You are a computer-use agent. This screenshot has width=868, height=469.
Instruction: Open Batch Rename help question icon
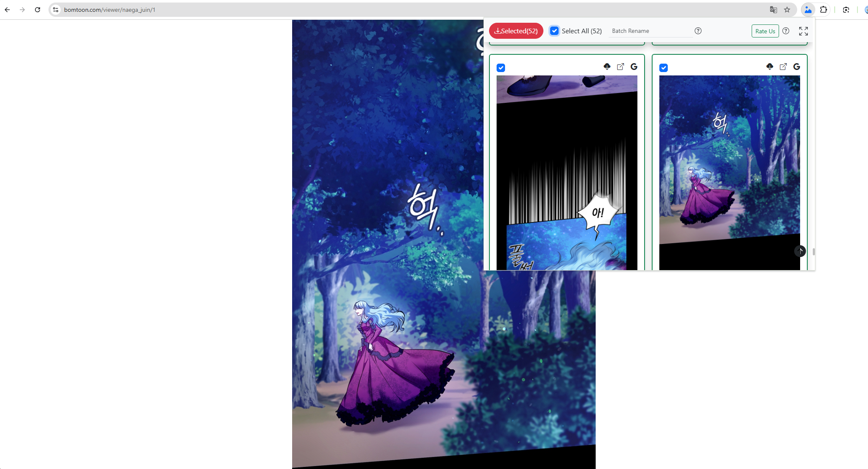click(x=698, y=31)
